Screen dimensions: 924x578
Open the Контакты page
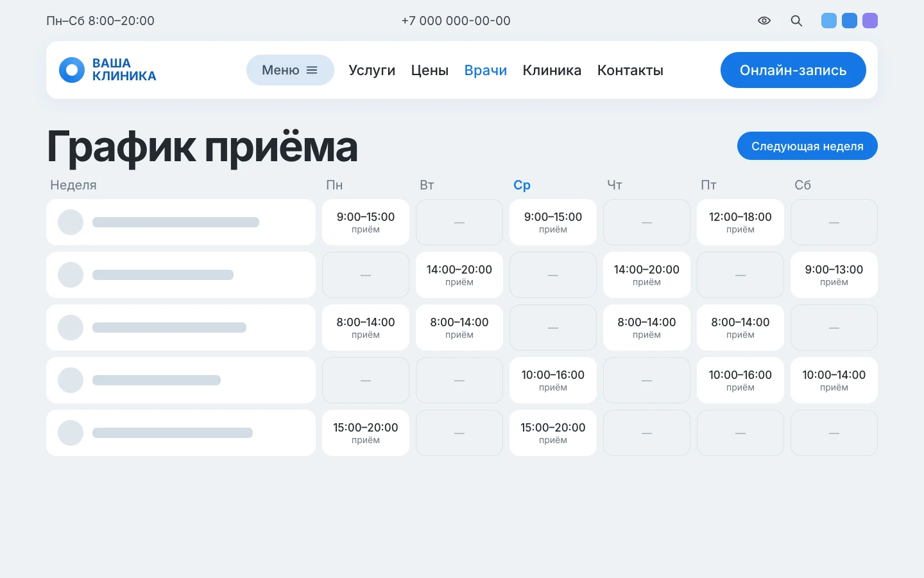click(630, 70)
